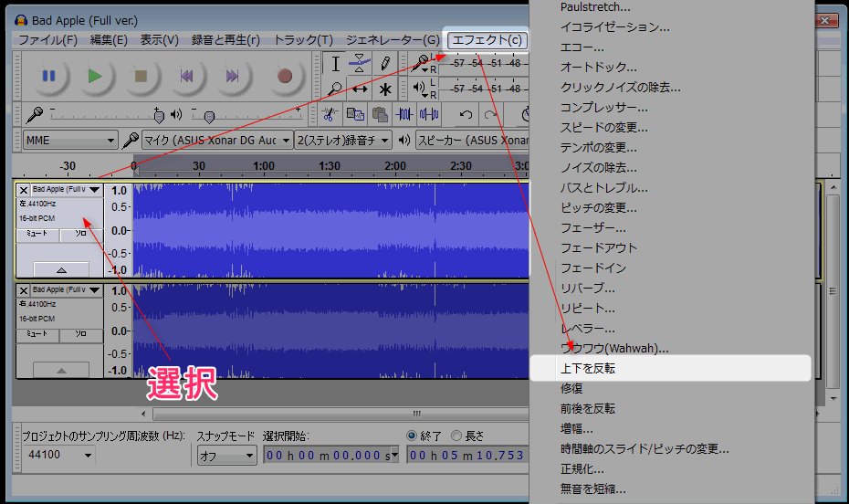This screenshot has width=849, height=504.
Task: Toggle ソロ on the lower track
Action: [x=80, y=334]
